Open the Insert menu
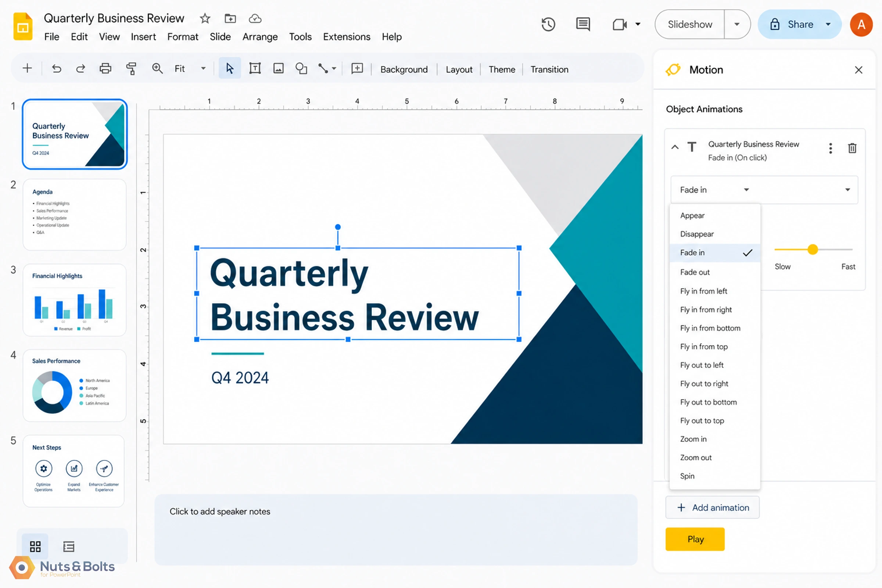Screen dimensions: 882x588 tap(143, 37)
